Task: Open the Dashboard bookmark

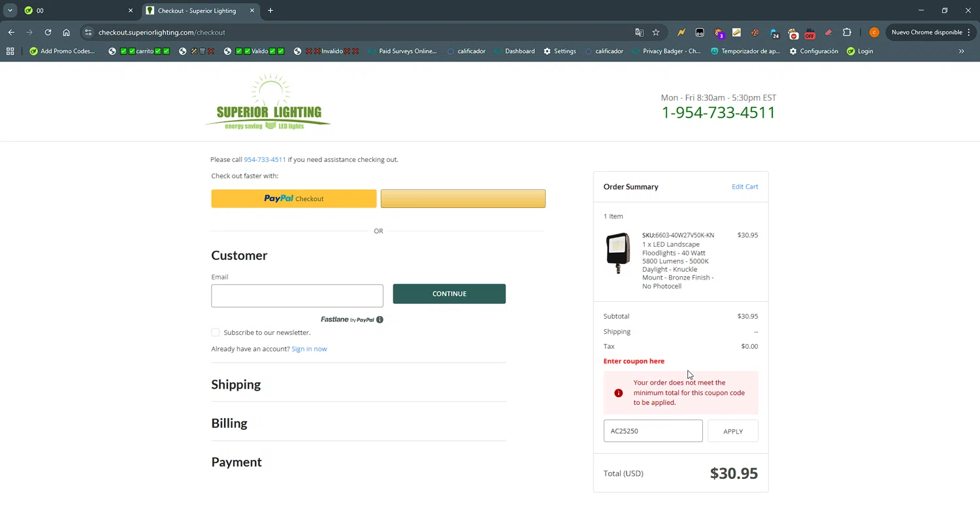Action: coord(514,51)
